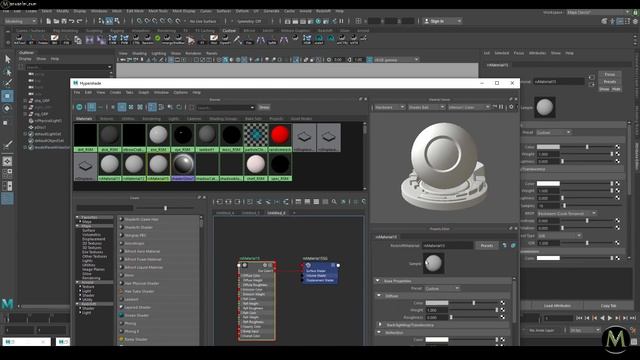Click the output connections graph icon
Screen dimensions: 640x360
pyautogui.click(x=237, y=201)
